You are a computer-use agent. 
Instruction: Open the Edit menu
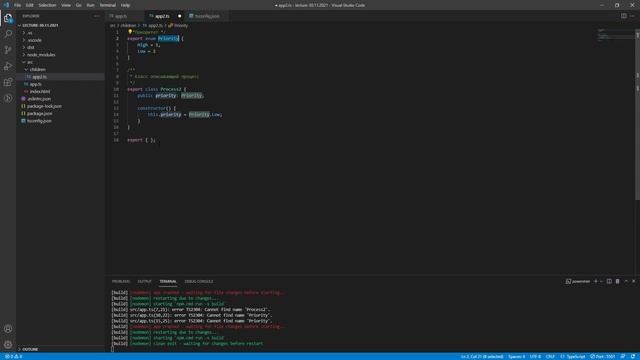(29, 5)
